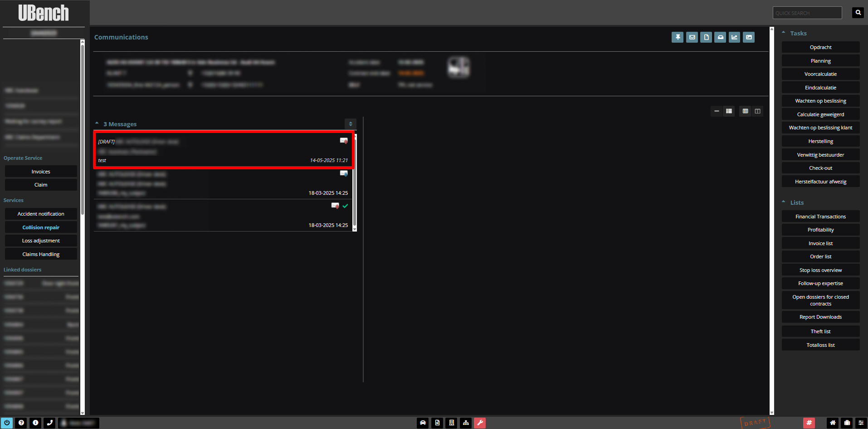Click the chart line icon in the toolbar
This screenshot has height=429, width=868.
point(734,37)
